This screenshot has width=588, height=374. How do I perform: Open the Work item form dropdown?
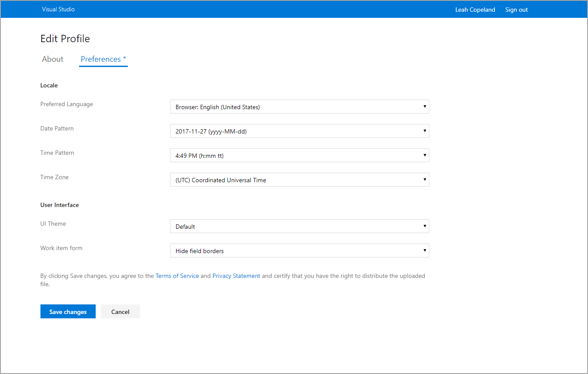tap(299, 250)
